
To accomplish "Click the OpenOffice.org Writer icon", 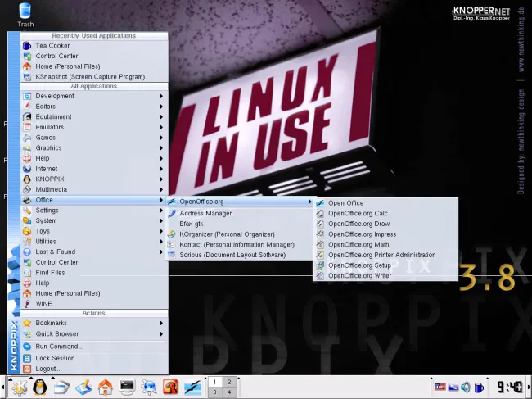I will (x=320, y=276).
